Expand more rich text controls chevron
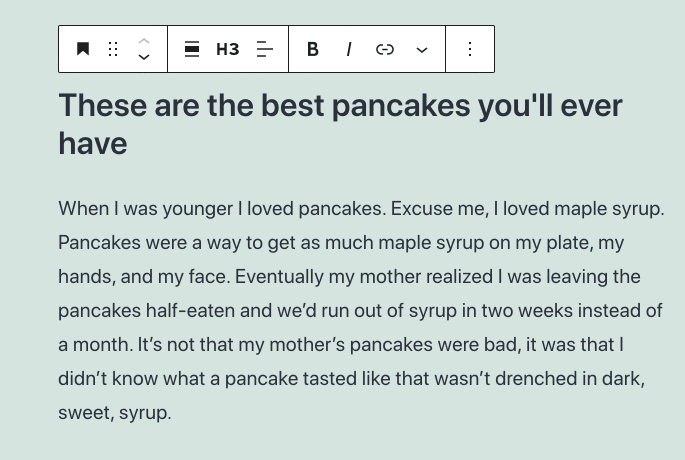The image size is (685, 460). pos(422,49)
